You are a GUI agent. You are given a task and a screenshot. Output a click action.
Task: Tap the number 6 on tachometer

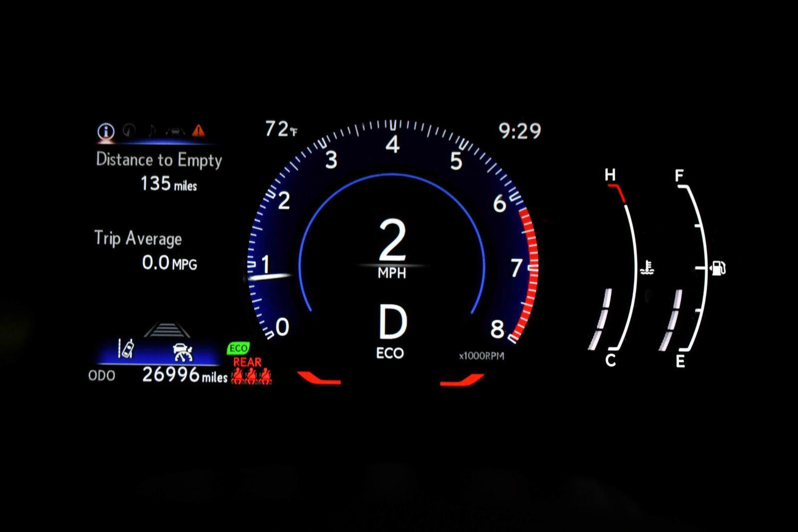coord(500,203)
